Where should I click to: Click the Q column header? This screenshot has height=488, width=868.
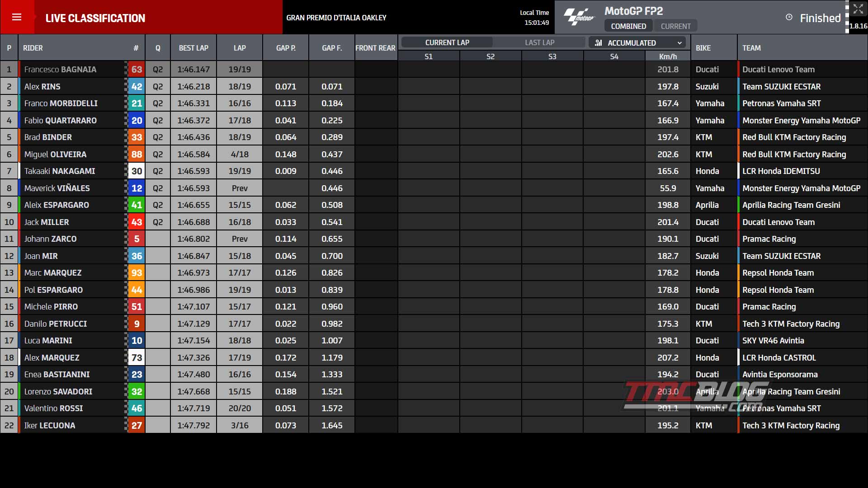[x=158, y=48]
